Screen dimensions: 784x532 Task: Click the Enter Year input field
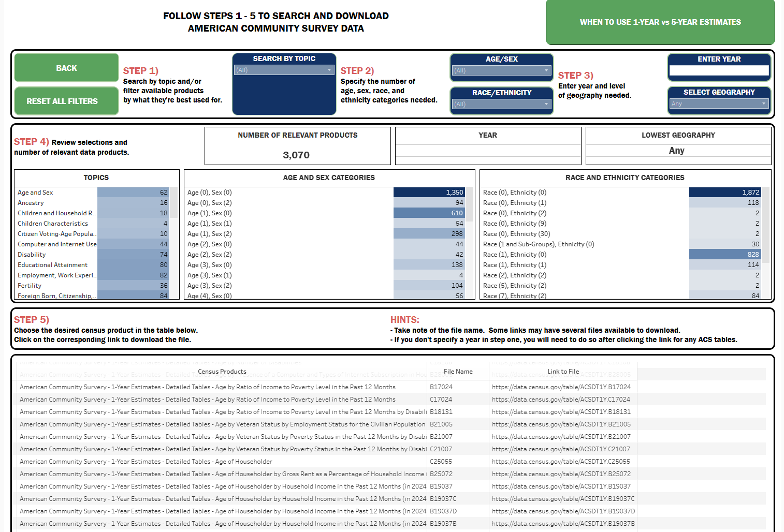pos(719,70)
